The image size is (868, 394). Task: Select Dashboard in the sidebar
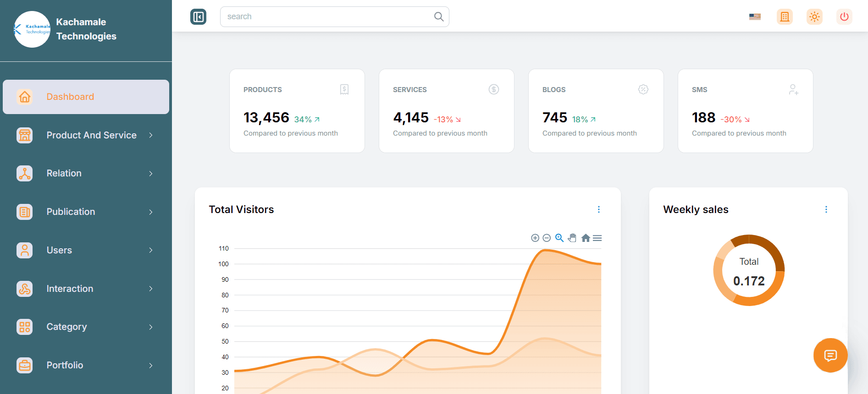click(86, 97)
